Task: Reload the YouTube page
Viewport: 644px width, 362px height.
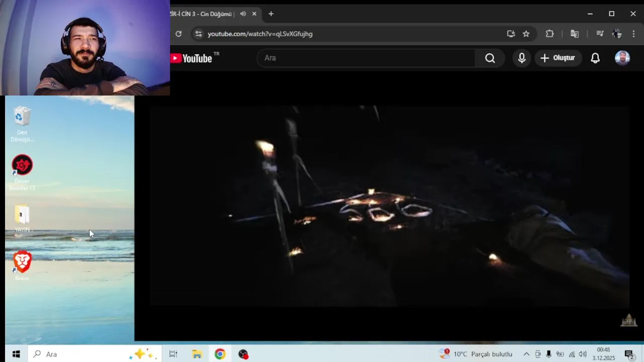Action: (179, 34)
